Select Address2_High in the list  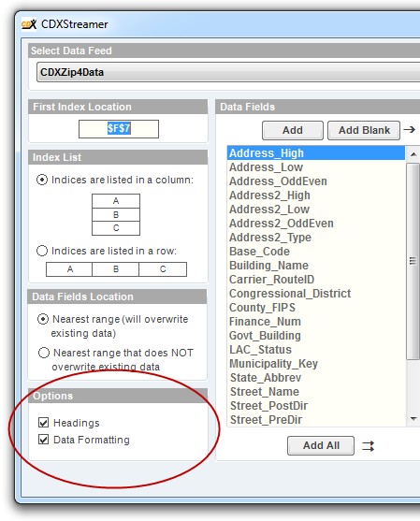316,195
